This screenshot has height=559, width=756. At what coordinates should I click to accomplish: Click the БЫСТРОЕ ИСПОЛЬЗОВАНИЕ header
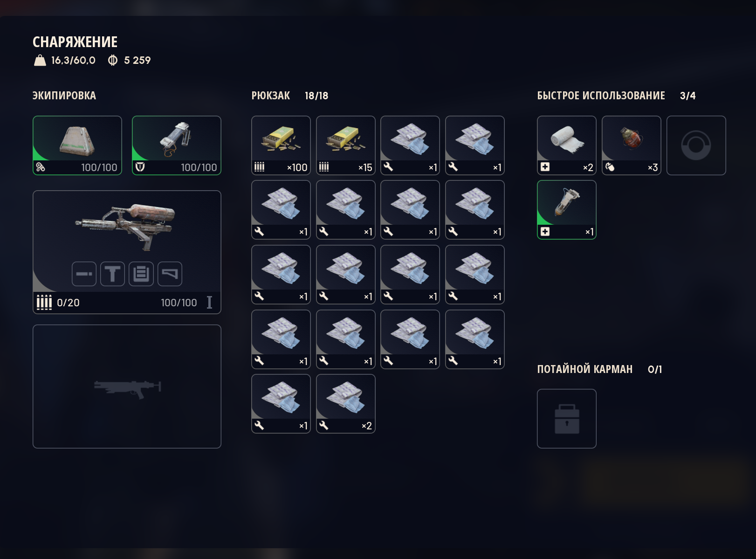tap(601, 96)
